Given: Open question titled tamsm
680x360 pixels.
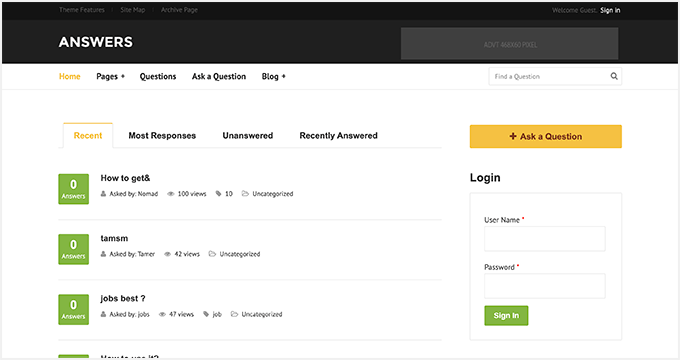Looking at the screenshot, I should point(114,238).
